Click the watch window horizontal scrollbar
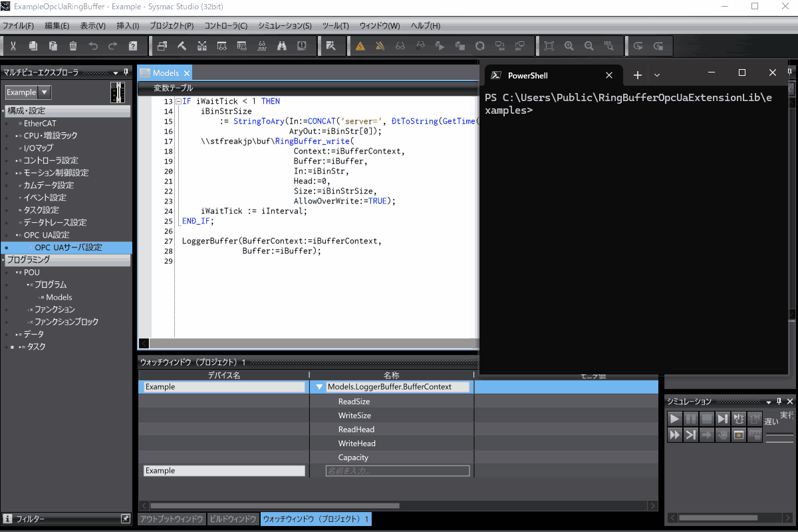The height and width of the screenshot is (532, 798). [275, 505]
